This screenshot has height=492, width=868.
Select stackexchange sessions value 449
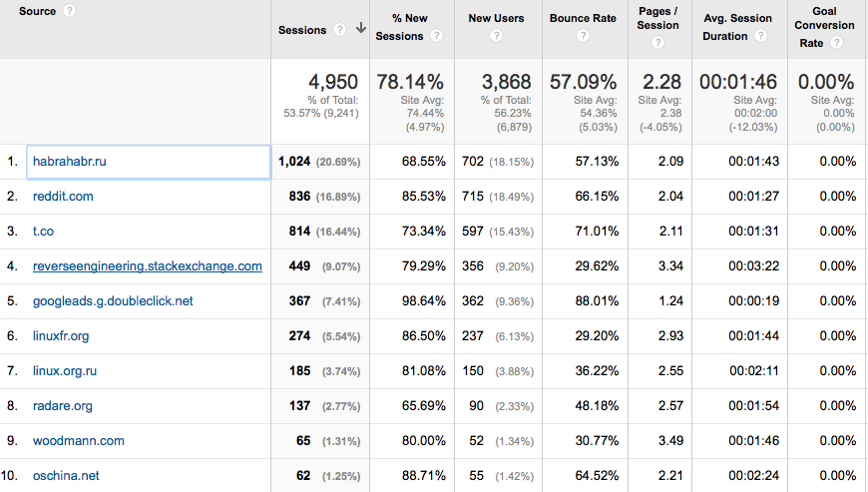[299, 265]
